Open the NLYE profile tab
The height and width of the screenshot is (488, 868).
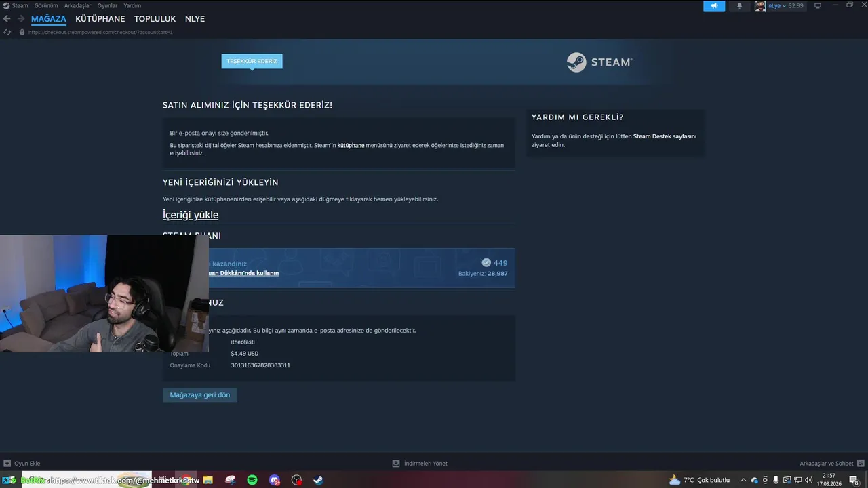click(x=195, y=19)
